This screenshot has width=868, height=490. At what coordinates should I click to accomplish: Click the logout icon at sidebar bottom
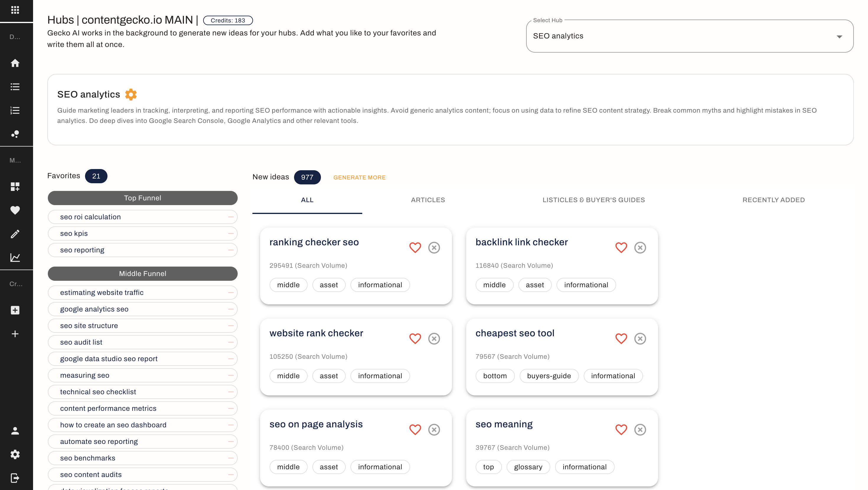15,478
